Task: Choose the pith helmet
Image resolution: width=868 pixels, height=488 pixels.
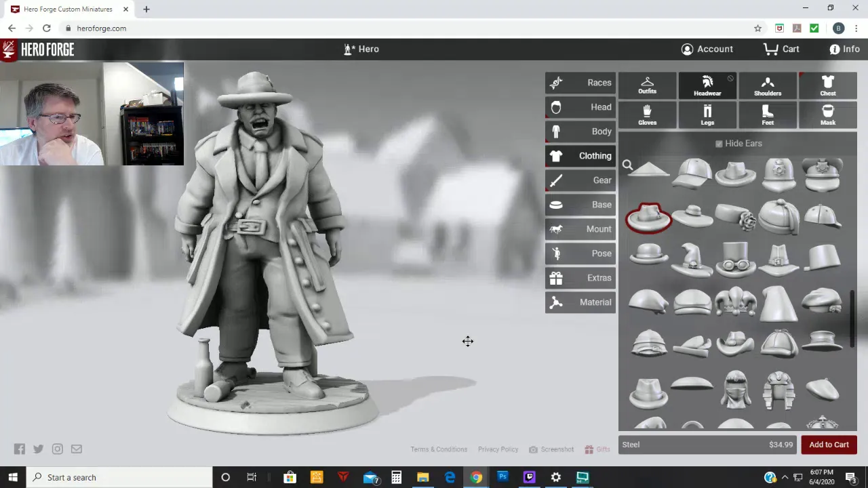Action: [x=649, y=343]
